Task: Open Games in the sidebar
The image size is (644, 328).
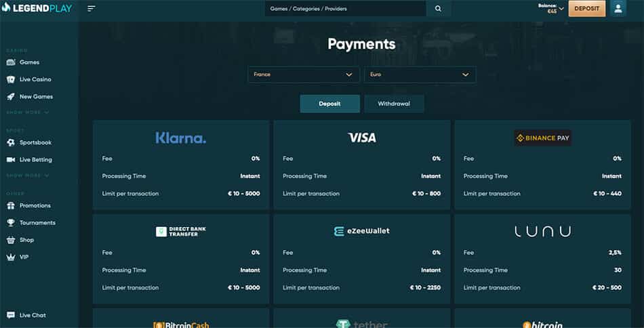Action: pyautogui.click(x=30, y=62)
